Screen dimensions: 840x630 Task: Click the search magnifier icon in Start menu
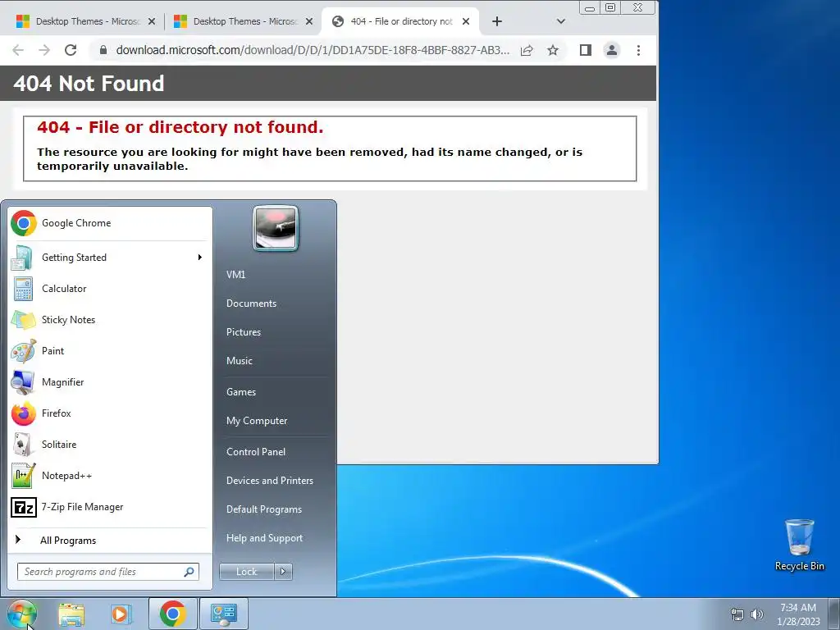[x=189, y=572]
